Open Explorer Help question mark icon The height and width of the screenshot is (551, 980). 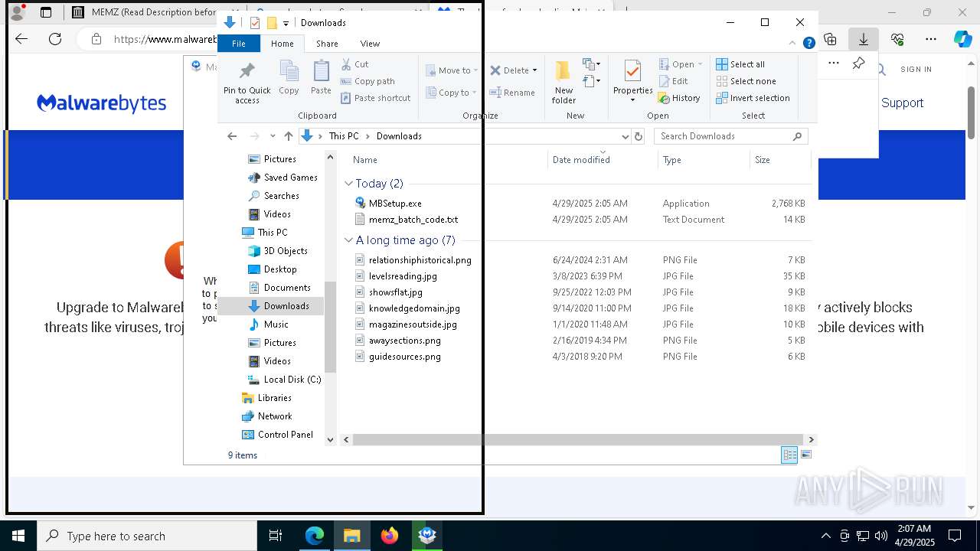coord(808,44)
